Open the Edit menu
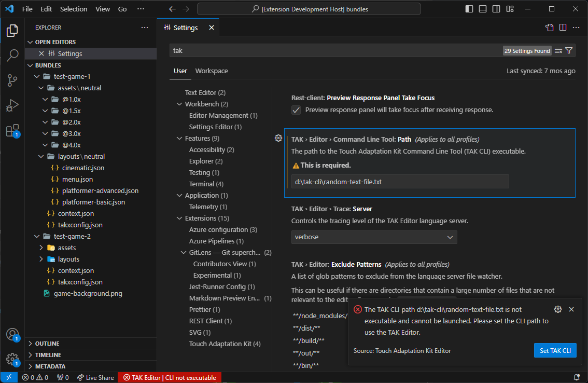Image resolution: width=588 pixels, height=383 pixels. click(x=46, y=9)
